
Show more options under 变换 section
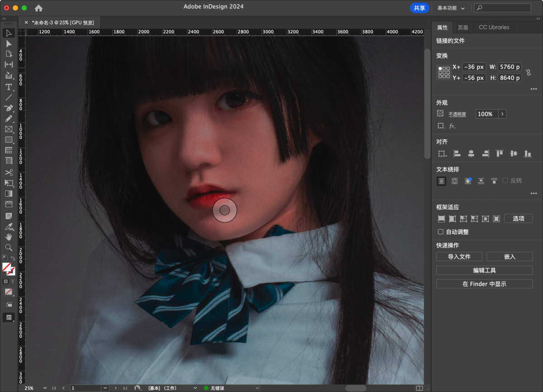pos(533,89)
